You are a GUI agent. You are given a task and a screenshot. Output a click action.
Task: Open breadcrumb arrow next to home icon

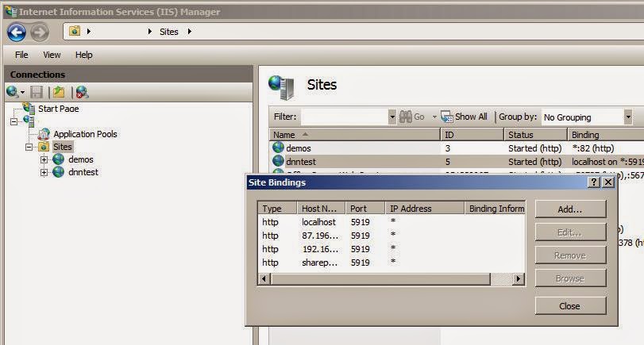click(88, 32)
